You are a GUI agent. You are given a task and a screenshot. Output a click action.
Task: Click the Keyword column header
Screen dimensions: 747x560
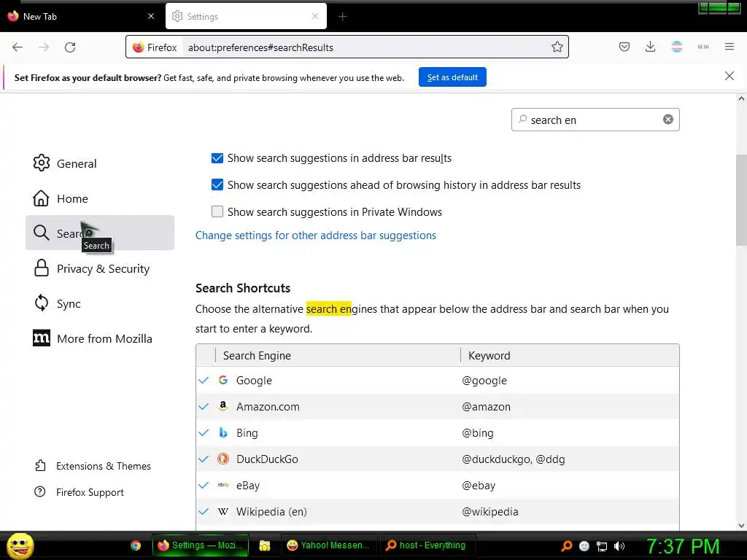pyautogui.click(x=570, y=355)
